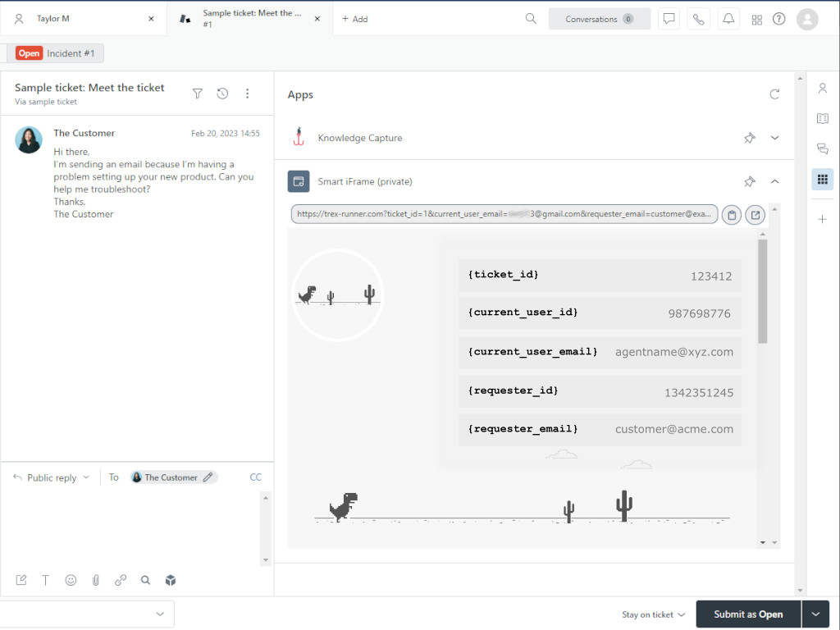Image resolution: width=840 pixels, height=630 pixels.
Task: Toggle text formatting options in composer
Action: (x=46, y=580)
